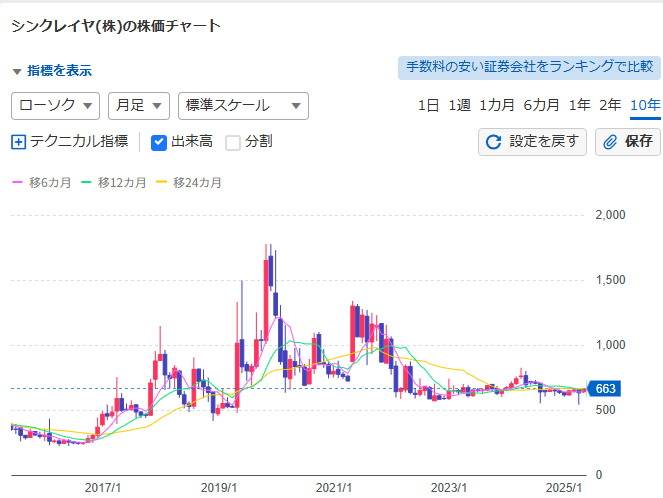The width and height of the screenshot is (663, 498).
Task: Click the 設定を戻す reset button
Action: click(532, 142)
